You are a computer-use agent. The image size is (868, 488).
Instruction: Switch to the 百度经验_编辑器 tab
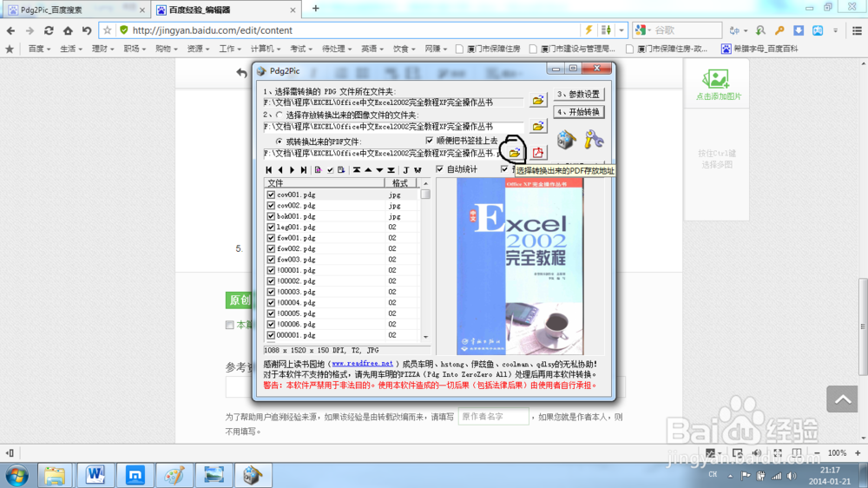tap(226, 10)
